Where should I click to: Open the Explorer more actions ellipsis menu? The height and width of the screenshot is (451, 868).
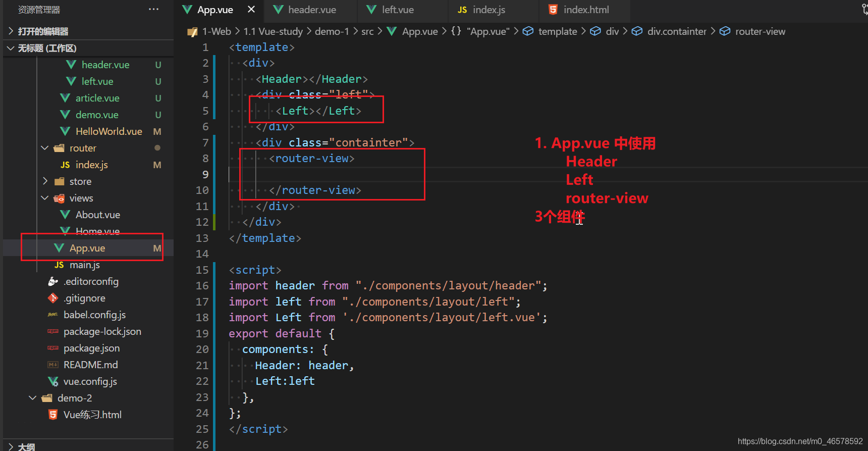point(153,9)
